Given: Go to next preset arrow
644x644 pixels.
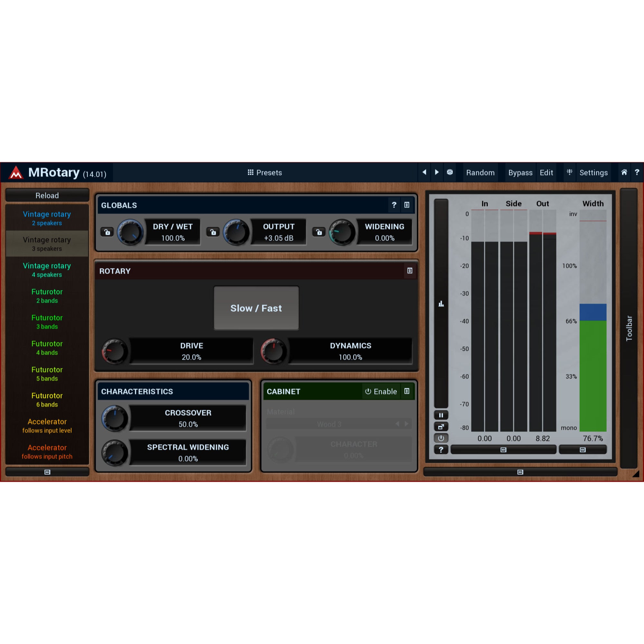Looking at the screenshot, I should click(x=437, y=172).
